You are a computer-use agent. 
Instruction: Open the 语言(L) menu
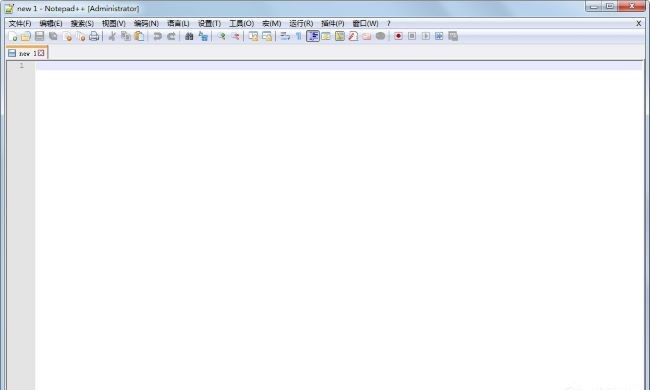[x=178, y=24]
